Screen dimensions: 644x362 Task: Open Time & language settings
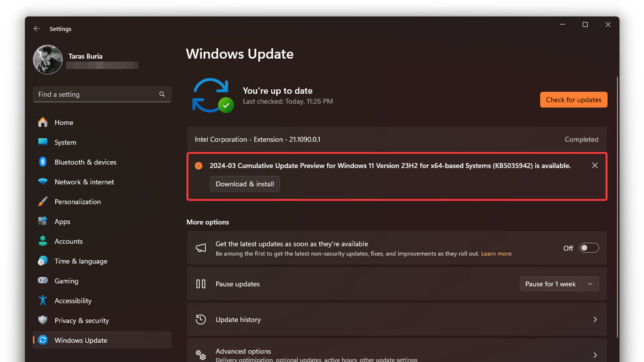coord(81,261)
